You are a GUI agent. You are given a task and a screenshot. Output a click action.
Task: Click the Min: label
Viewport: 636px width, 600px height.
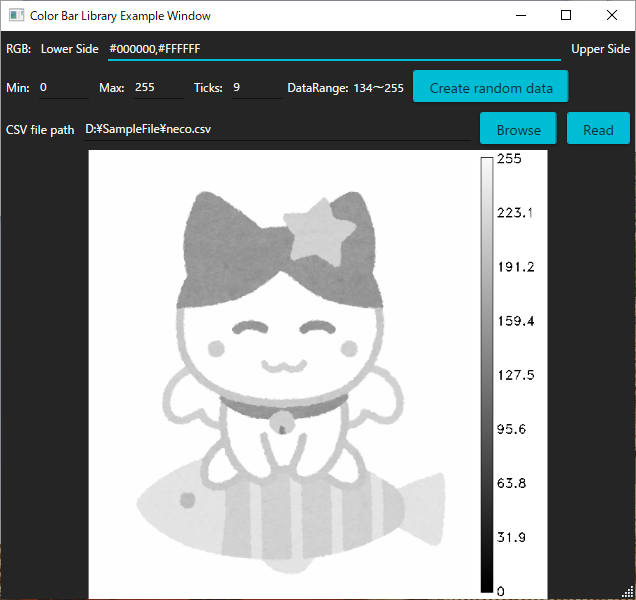click(x=18, y=88)
